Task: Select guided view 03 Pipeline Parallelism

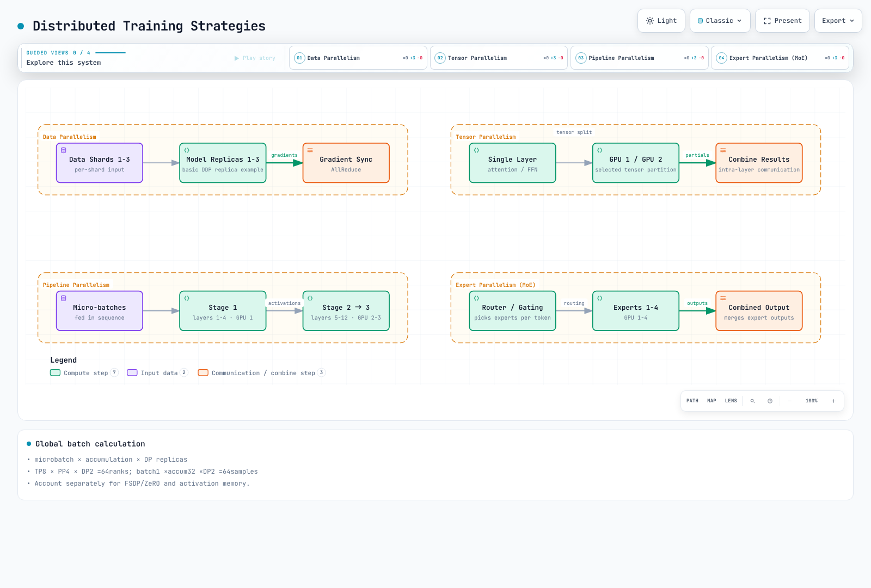Action: pos(639,58)
